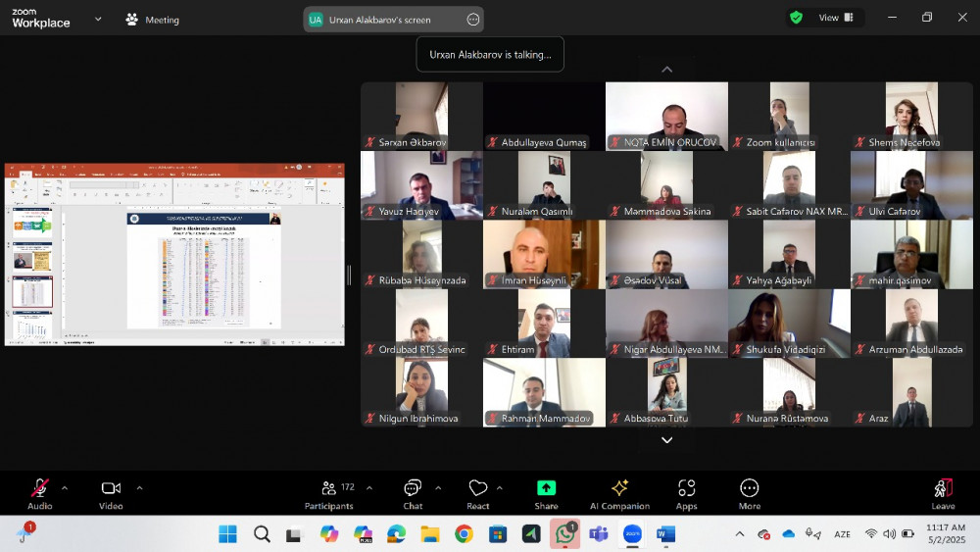Show next page of video thumbnails

tap(666, 440)
